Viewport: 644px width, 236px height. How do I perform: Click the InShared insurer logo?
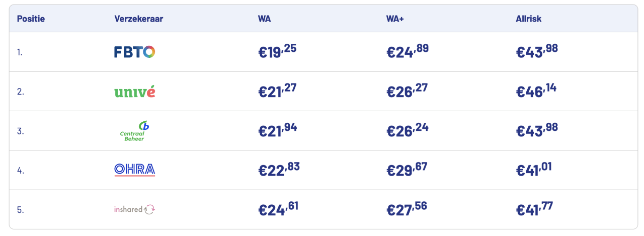pyautogui.click(x=134, y=209)
